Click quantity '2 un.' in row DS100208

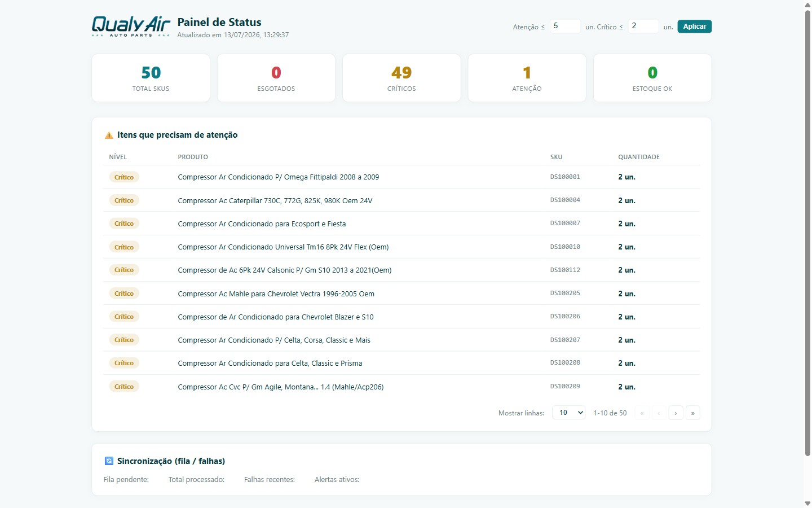pyautogui.click(x=626, y=364)
